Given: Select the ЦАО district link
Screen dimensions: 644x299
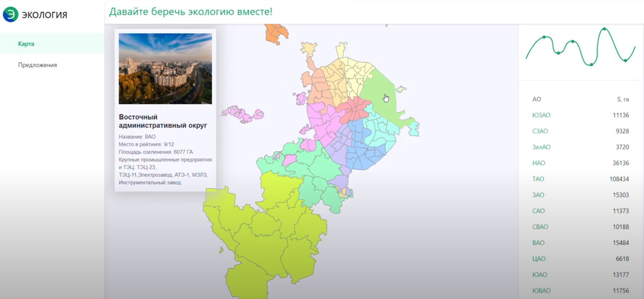Looking at the screenshot, I should [538, 259].
